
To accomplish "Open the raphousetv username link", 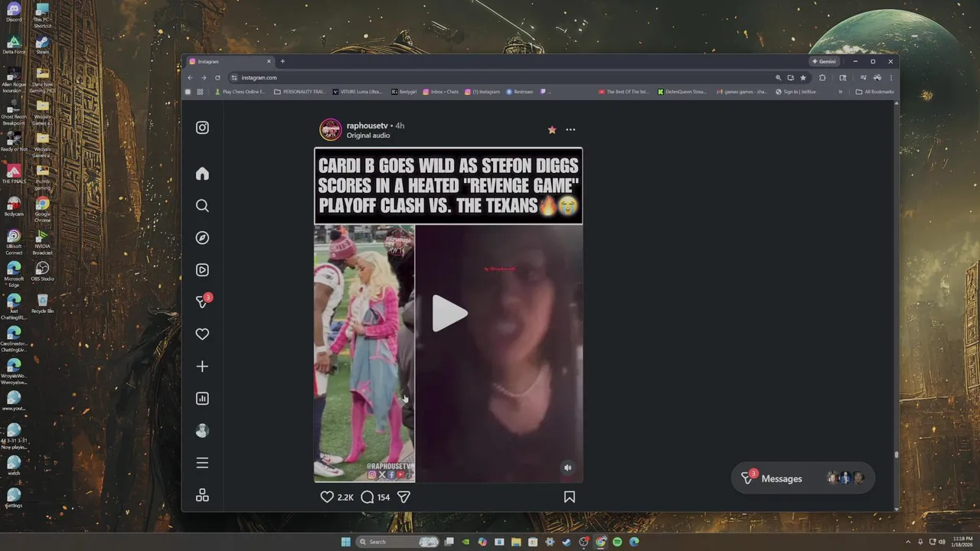I will [x=367, y=126].
